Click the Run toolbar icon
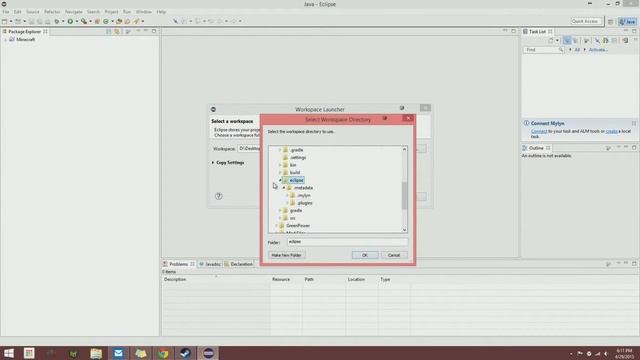 point(70,21)
